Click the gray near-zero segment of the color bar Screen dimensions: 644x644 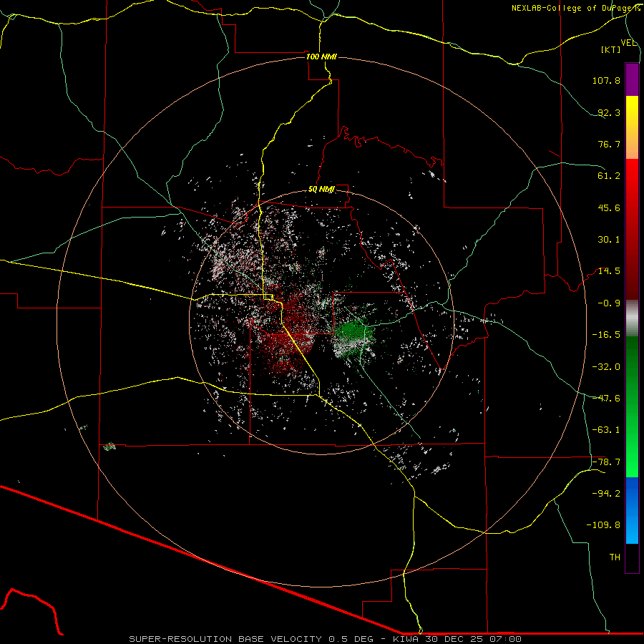click(x=632, y=318)
